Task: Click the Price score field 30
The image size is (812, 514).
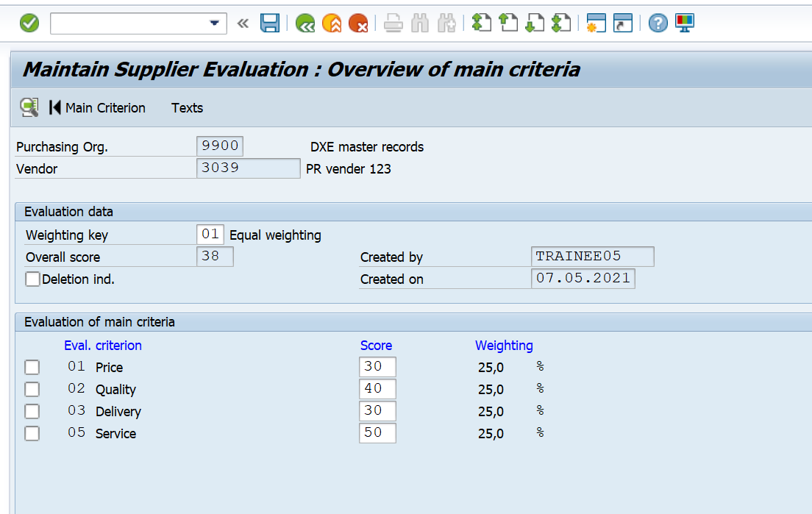Action: pyautogui.click(x=377, y=366)
